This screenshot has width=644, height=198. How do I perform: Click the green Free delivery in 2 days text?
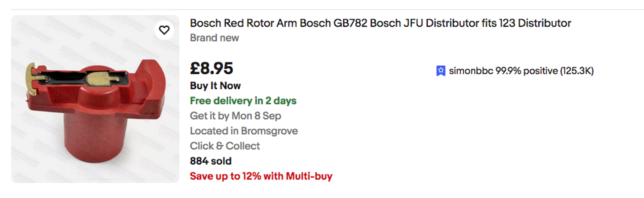tap(243, 101)
